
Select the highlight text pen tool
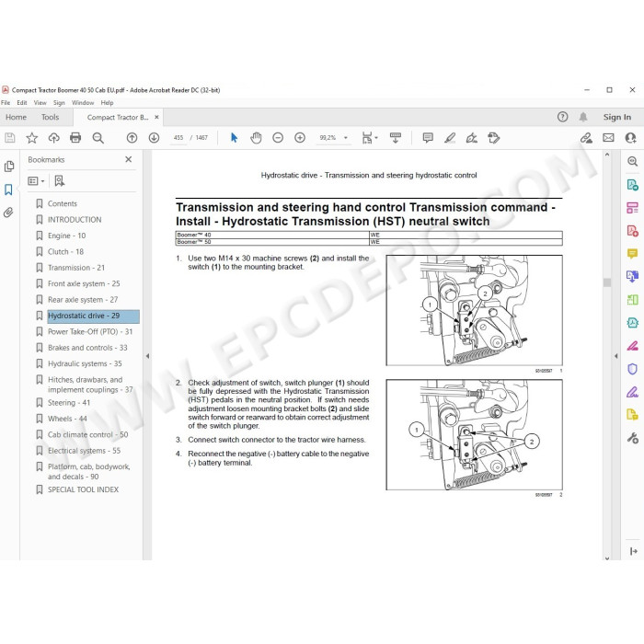click(x=450, y=138)
